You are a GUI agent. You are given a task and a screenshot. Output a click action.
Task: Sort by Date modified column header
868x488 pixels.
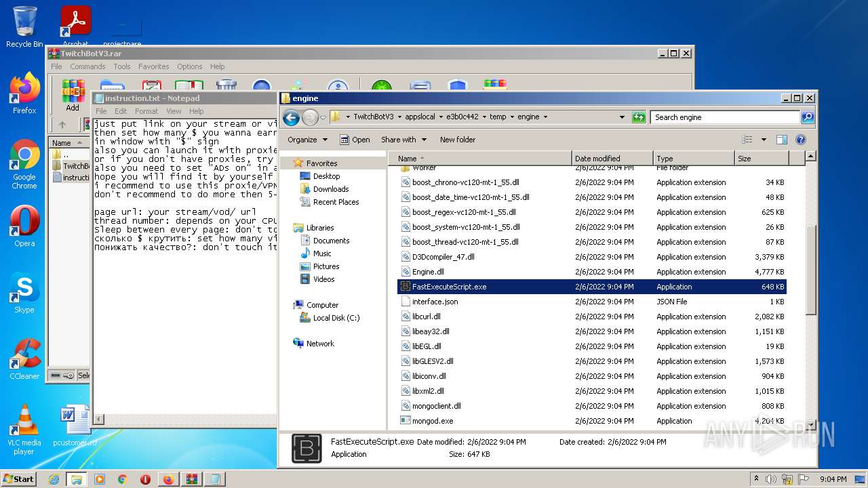tap(612, 159)
